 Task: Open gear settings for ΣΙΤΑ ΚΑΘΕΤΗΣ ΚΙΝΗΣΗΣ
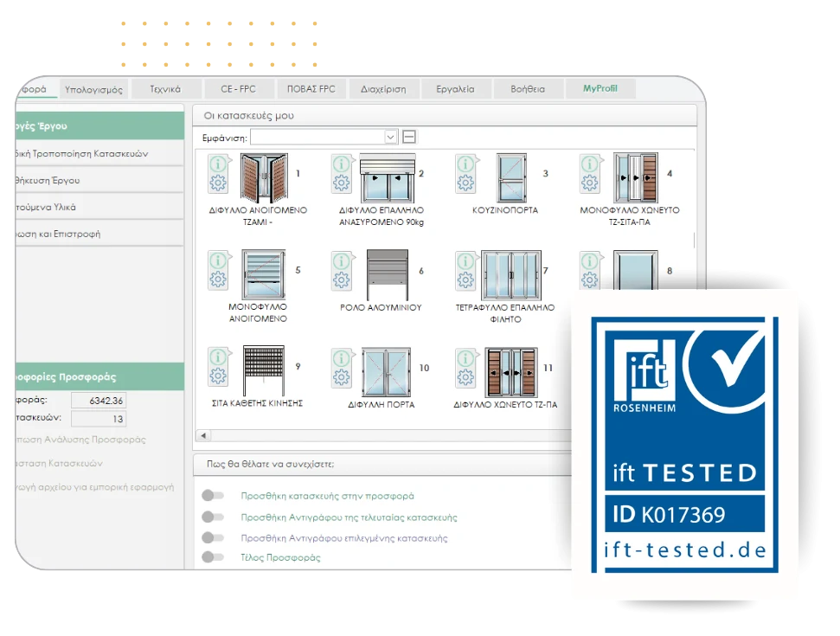[218, 376]
